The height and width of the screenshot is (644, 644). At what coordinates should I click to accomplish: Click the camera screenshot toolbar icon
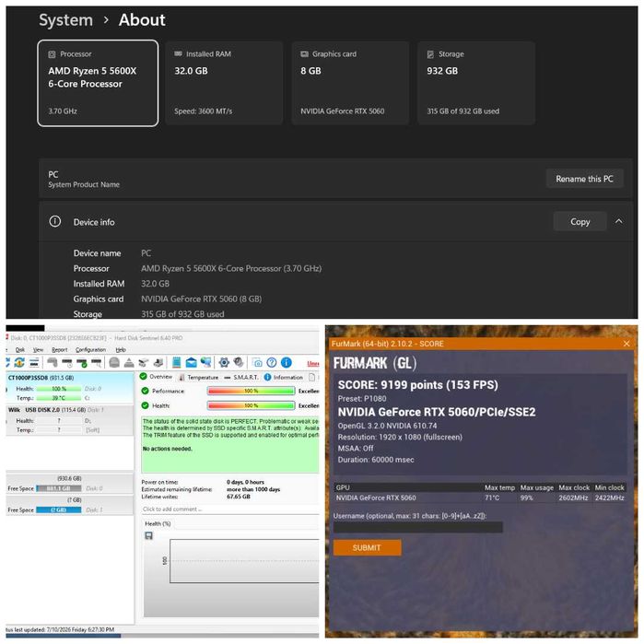(x=258, y=363)
